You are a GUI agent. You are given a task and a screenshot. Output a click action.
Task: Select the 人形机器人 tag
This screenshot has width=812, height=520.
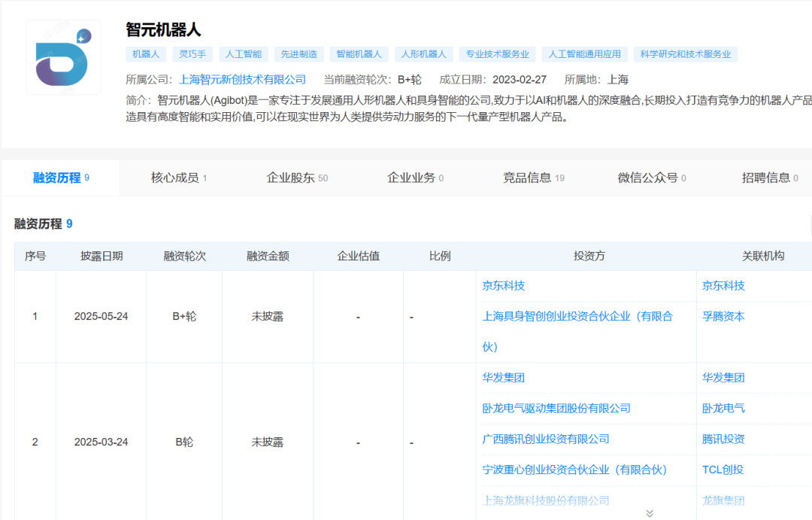point(423,54)
